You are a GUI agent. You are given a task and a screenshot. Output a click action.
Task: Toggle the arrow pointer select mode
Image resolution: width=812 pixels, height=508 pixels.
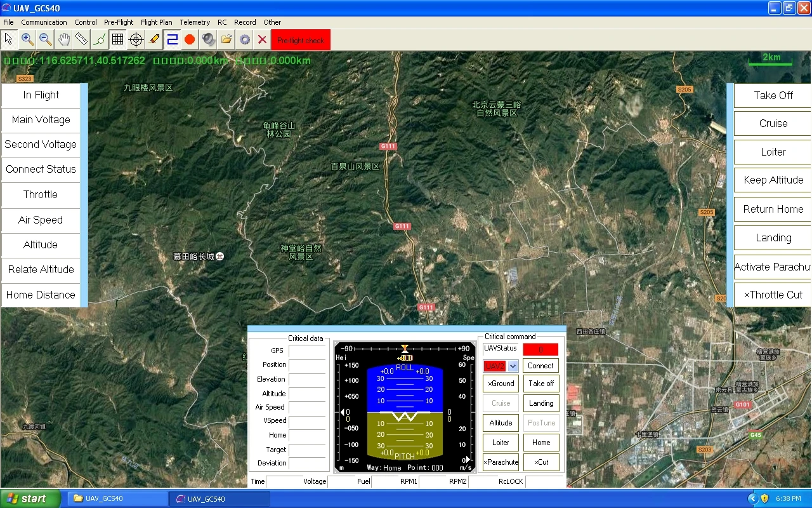coord(9,39)
